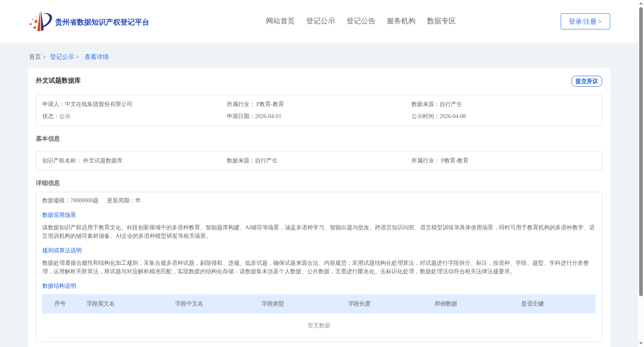Click the 基本信息 section heading
Image resolution: width=644 pixels, height=347 pixels.
click(x=47, y=139)
